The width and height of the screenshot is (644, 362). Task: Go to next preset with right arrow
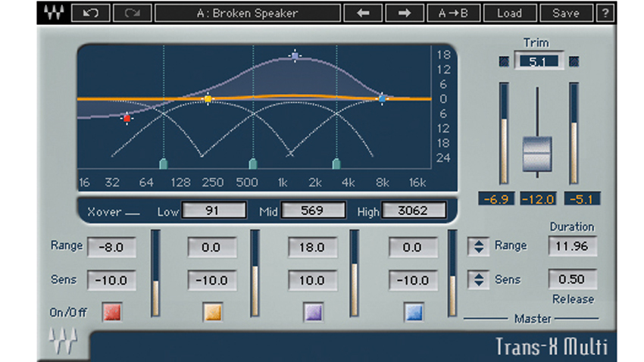405,13
